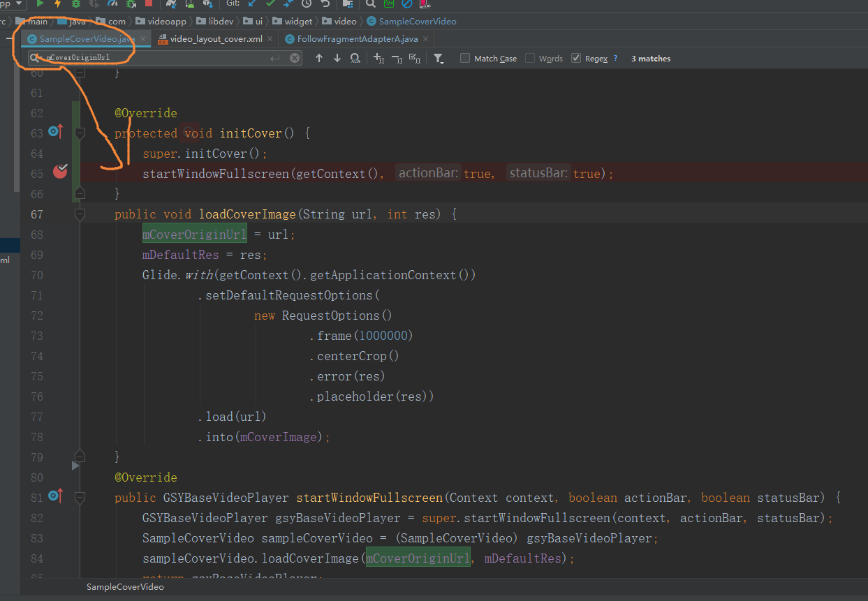Open the FollowFragmentAdapterA.java tab
The height and width of the screenshot is (601, 868).
pyautogui.click(x=356, y=40)
